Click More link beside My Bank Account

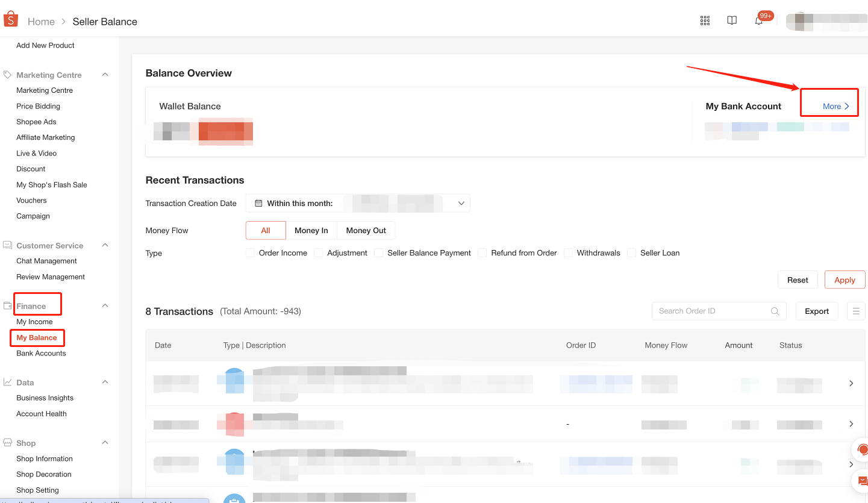pyautogui.click(x=835, y=107)
